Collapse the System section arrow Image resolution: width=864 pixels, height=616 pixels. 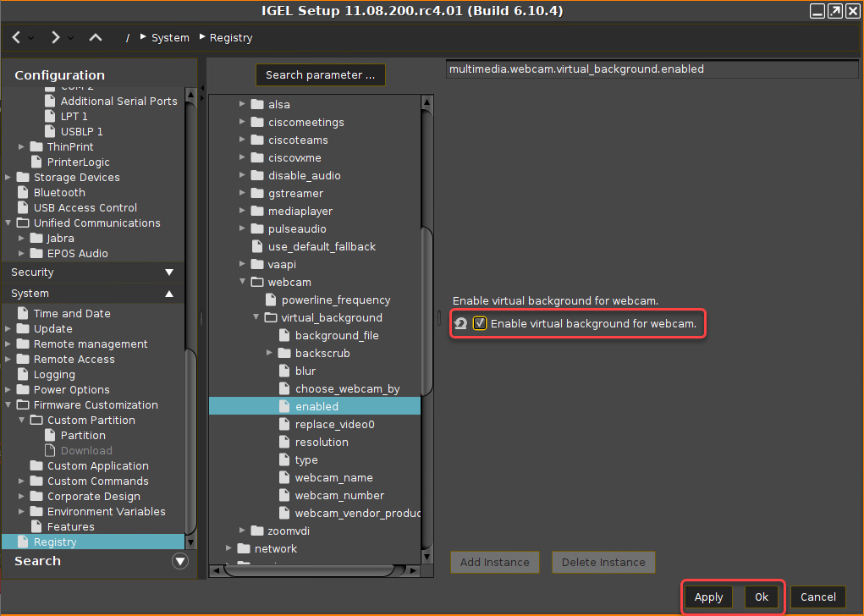(169, 294)
